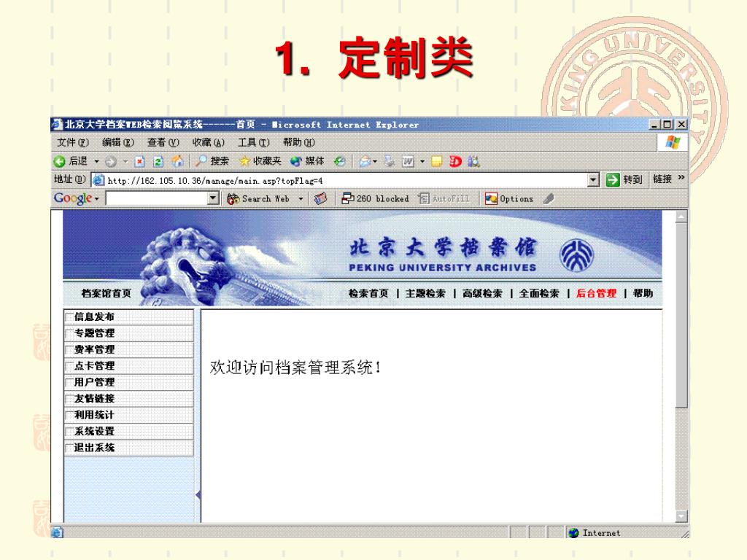Screen dimensions: 747x560
Task: Click the Edit with Word icon
Action: tap(409, 161)
